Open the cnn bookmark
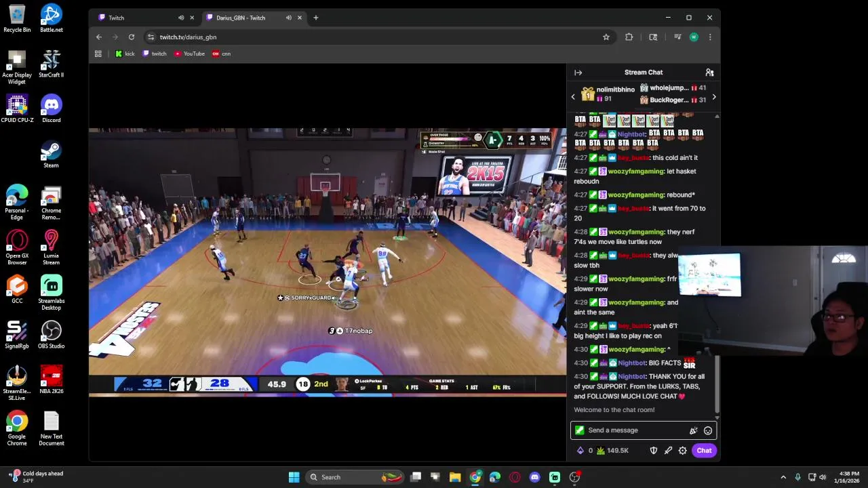Viewport: 868px width, 488px height. click(222, 54)
